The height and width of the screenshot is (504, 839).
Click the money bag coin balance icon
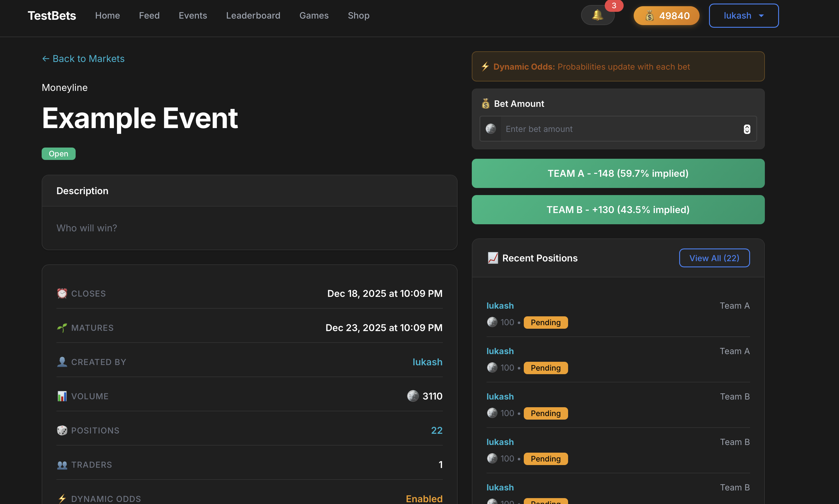point(649,16)
